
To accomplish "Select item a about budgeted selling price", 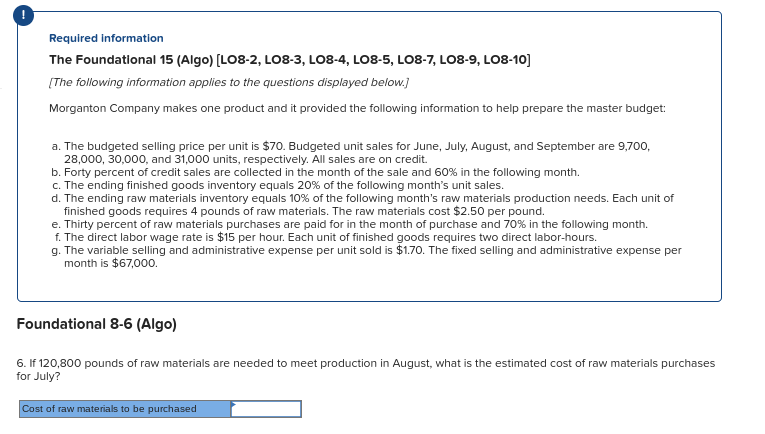I will click(x=350, y=152).
